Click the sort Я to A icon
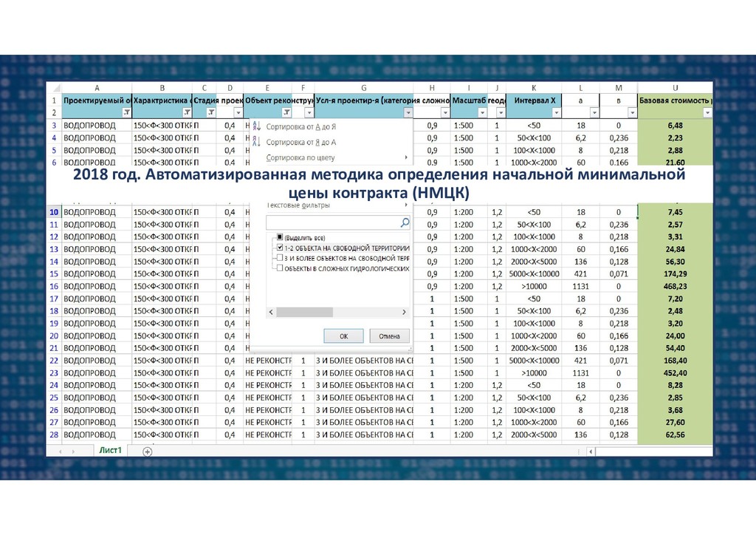 click(256, 142)
